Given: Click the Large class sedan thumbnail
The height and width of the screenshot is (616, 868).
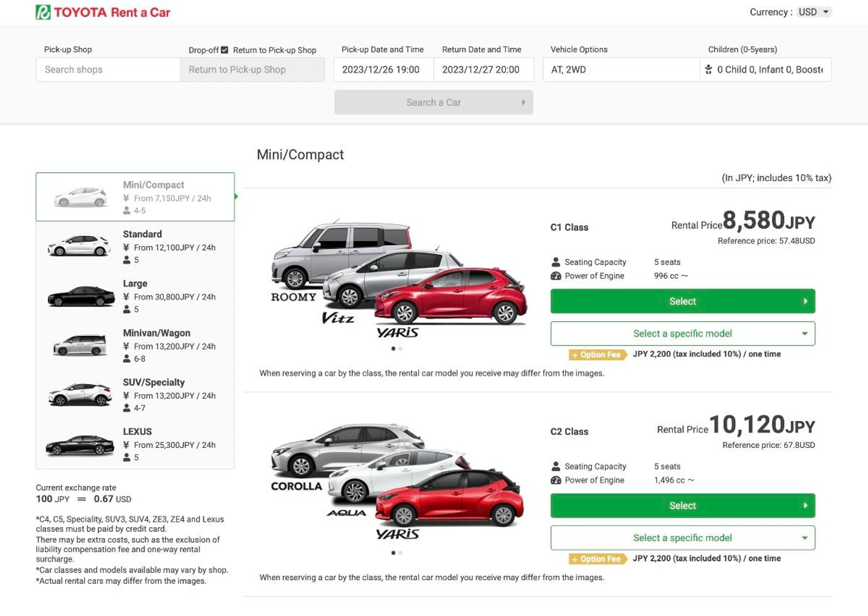Looking at the screenshot, I should pyautogui.click(x=80, y=296).
